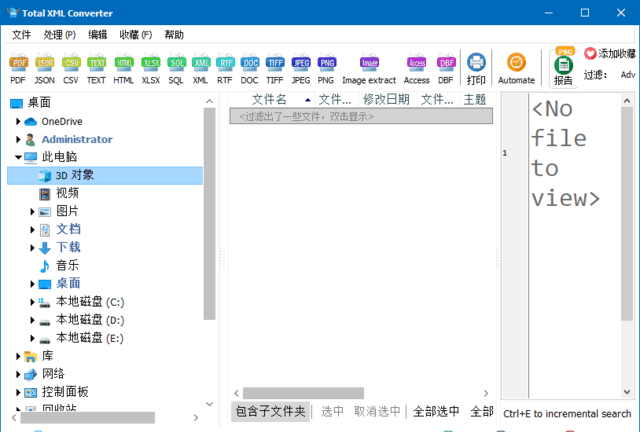Screen dimensions: 640x432
Task: Open the 编辑 menu
Action: [x=98, y=35]
